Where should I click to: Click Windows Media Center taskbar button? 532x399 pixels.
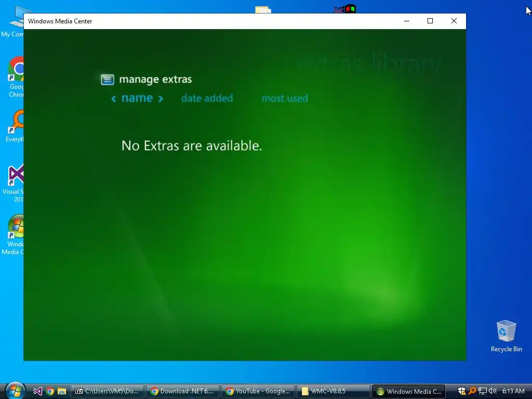tap(408, 391)
